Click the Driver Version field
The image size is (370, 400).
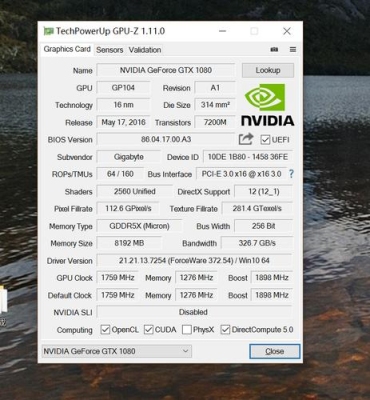tap(194, 261)
